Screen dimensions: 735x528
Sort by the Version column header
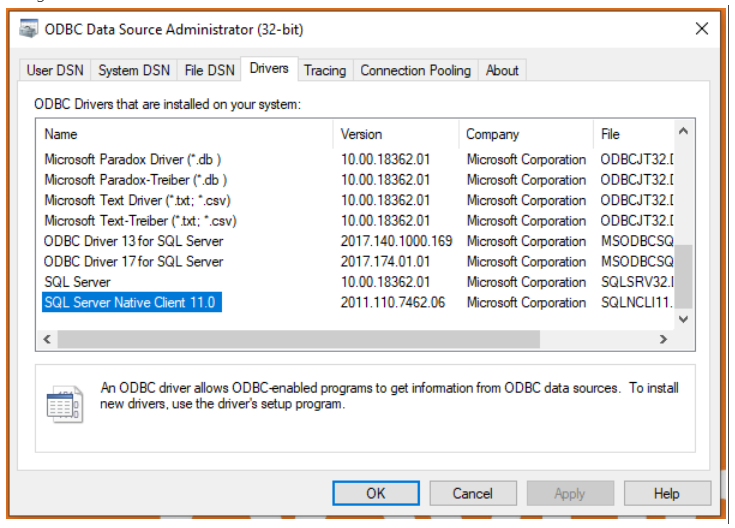[396, 134]
